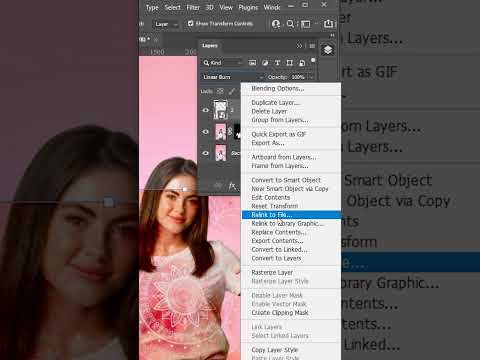Filter layers by type layers icon
The height and width of the screenshot is (360, 480).
coord(277,63)
